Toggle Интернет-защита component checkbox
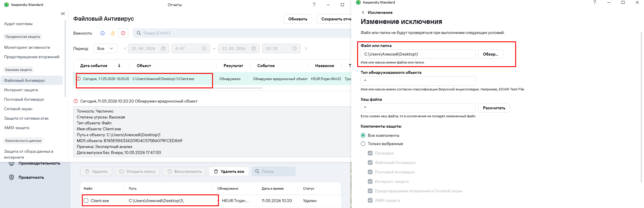 pos(370,181)
